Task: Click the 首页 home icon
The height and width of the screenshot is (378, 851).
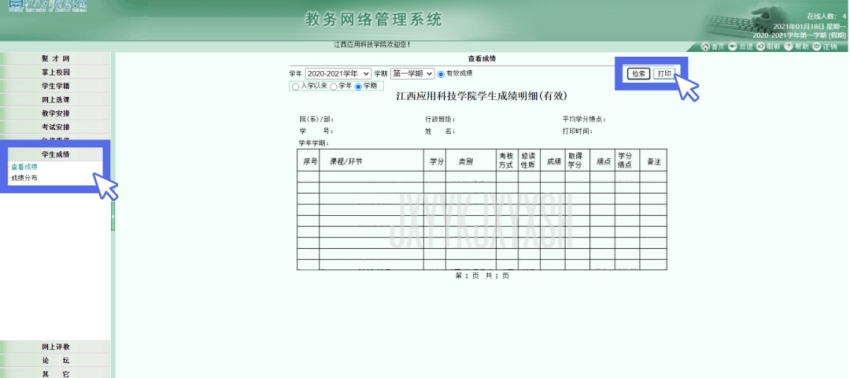Action: coord(706,47)
